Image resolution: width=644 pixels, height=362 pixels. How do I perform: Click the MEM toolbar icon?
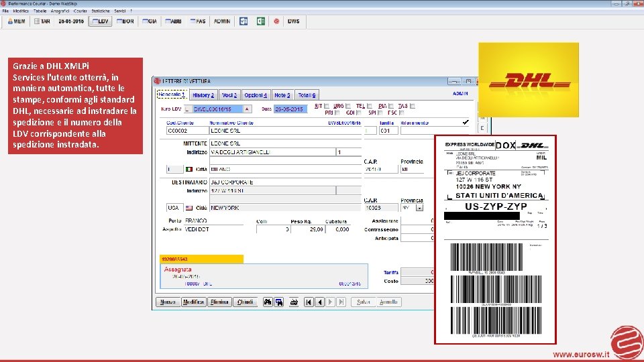point(16,21)
